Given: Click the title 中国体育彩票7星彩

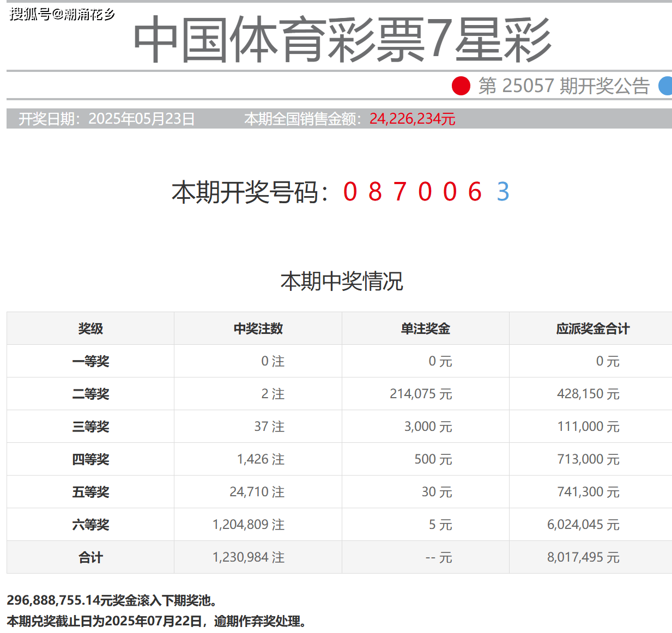Looking at the screenshot, I should pyautogui.click(x=342, y=40).
